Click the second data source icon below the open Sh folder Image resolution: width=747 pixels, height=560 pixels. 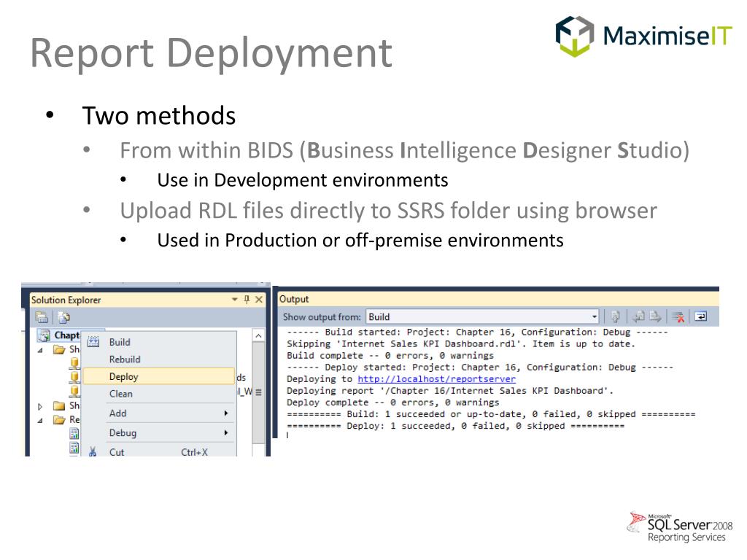point(74,378)
